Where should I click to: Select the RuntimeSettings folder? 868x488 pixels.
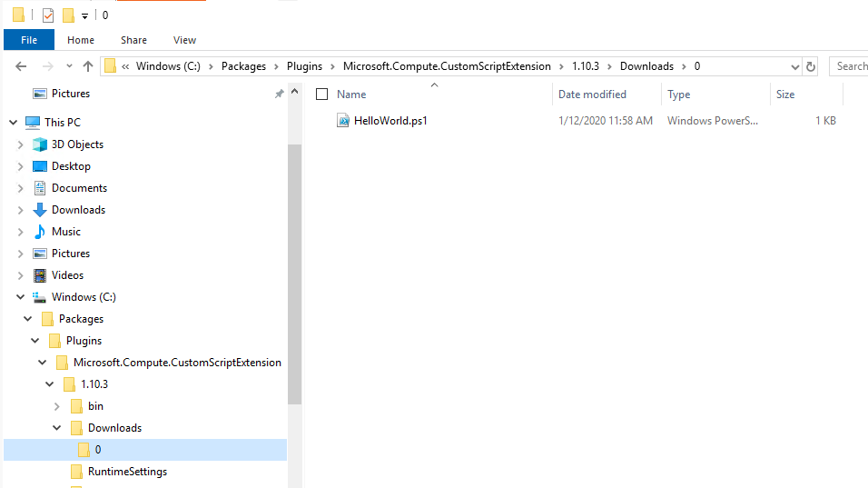coord(127,472)
